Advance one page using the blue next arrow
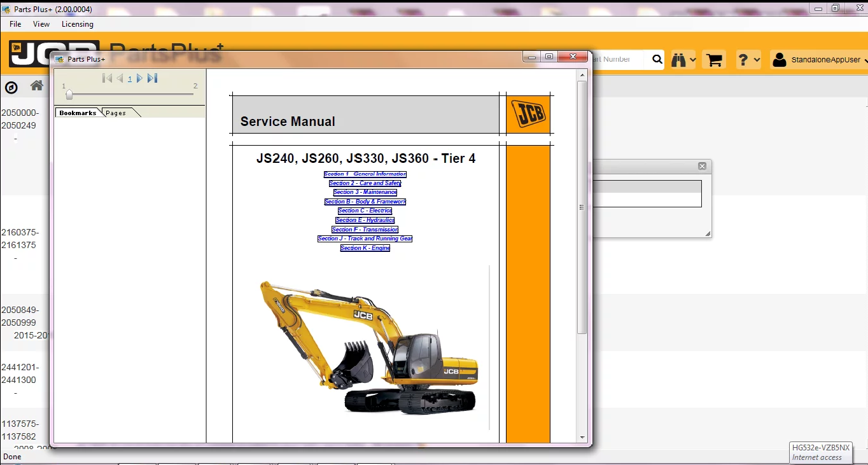Image resolution: width=868 pixels, height=465 pixels. click(x=139, y=78)
